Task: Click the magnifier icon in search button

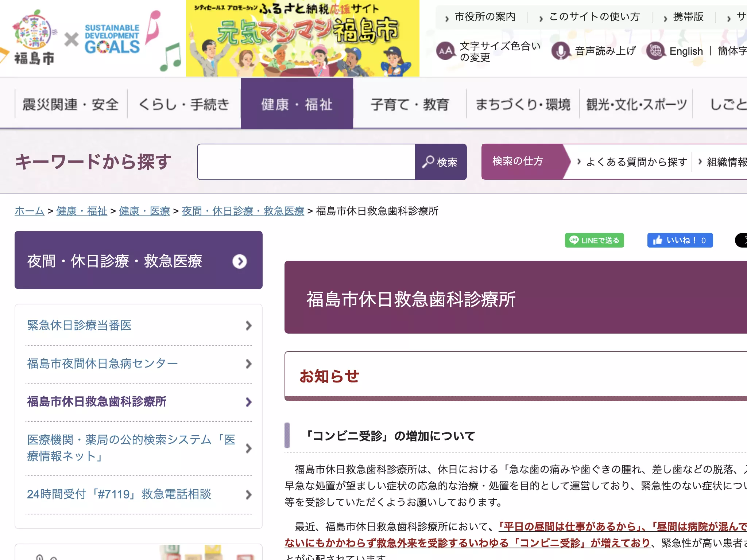Action: coord(427,162)
